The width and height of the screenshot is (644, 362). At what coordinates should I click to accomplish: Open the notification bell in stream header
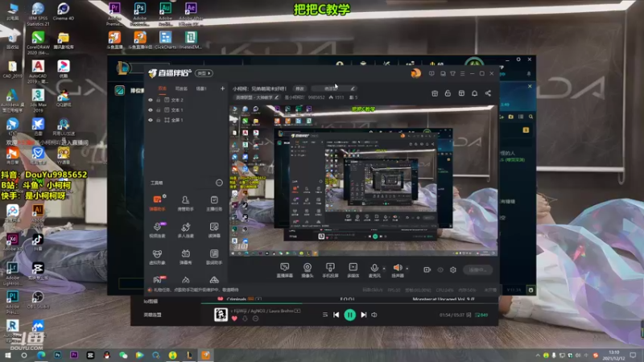(x=474, y=93)
